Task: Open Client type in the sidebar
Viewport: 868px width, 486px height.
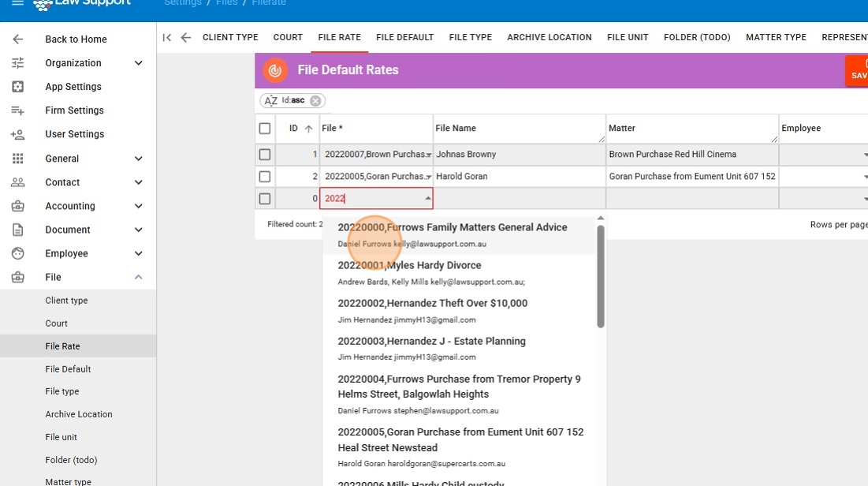Action: tap(66, 301)
